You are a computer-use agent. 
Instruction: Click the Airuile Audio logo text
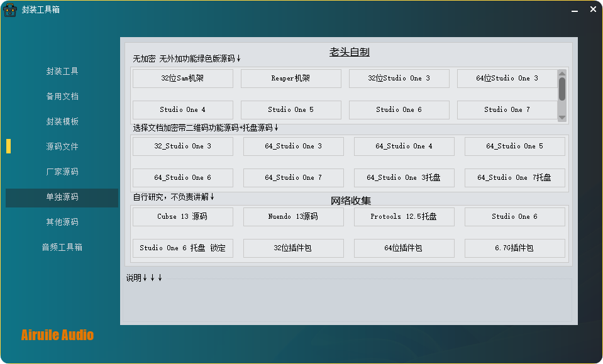click(x=57, y=335)
